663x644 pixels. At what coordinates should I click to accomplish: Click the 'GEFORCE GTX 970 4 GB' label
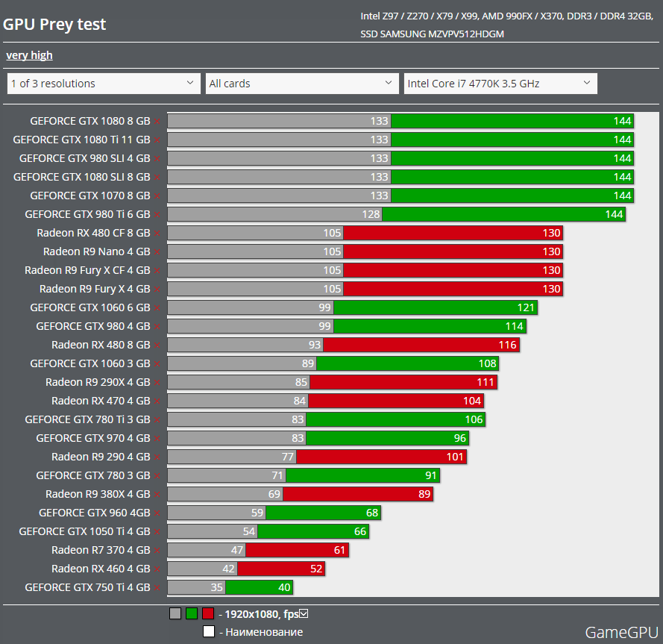pos(93,438)
